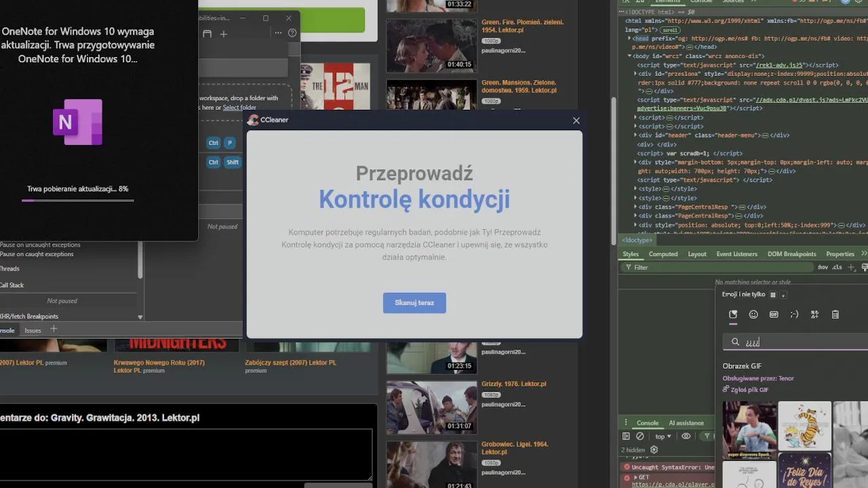The height and width of the screenshot is (488, 868).
Task: Click the red error icon beside Uncaught SyntaxError
Action: [x=627, y=468]
